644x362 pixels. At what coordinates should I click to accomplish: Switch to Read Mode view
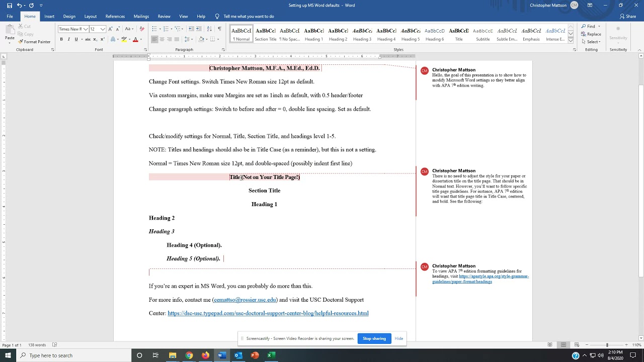(550, 345)
